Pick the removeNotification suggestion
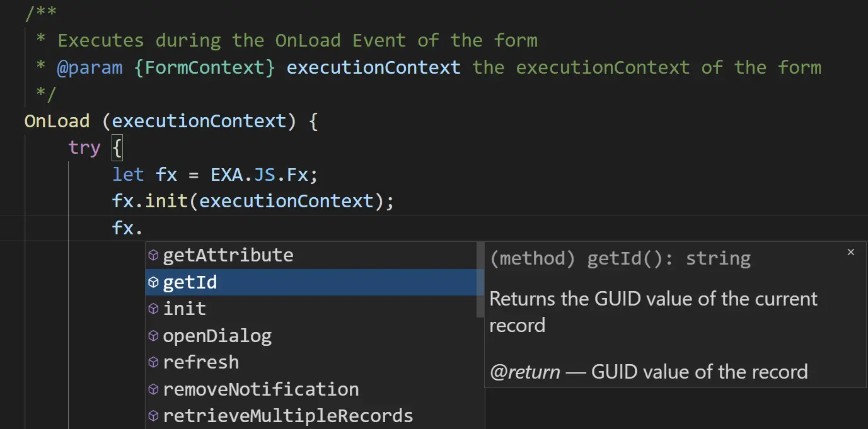 (260, 389)
